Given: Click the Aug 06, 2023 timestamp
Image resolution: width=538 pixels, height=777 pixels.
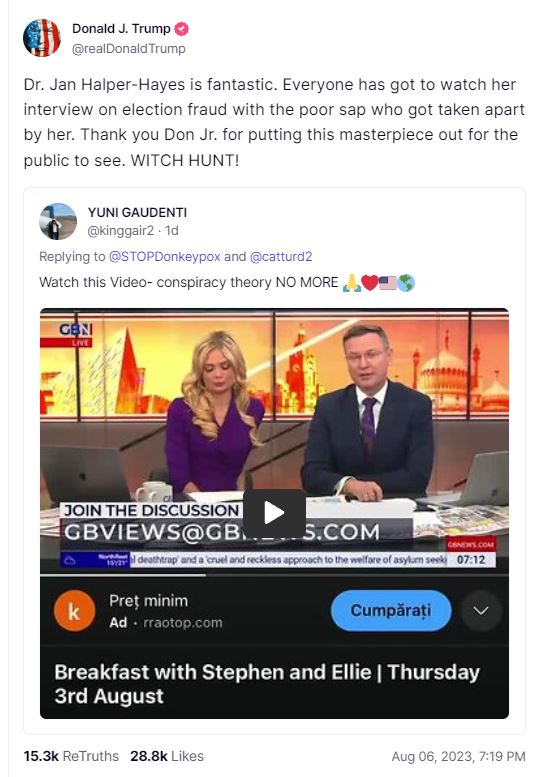Looking at the screenshot, I should [458, 757].
